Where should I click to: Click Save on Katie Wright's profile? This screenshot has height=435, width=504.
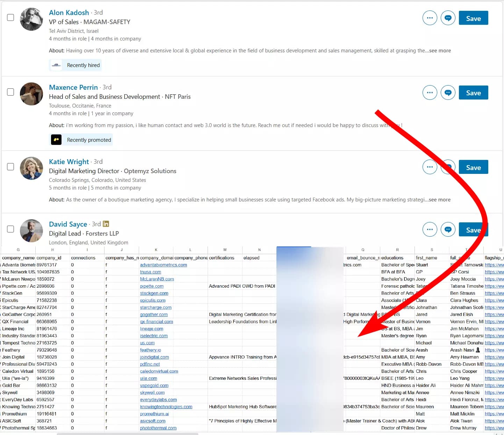click(x=473, y=167)
